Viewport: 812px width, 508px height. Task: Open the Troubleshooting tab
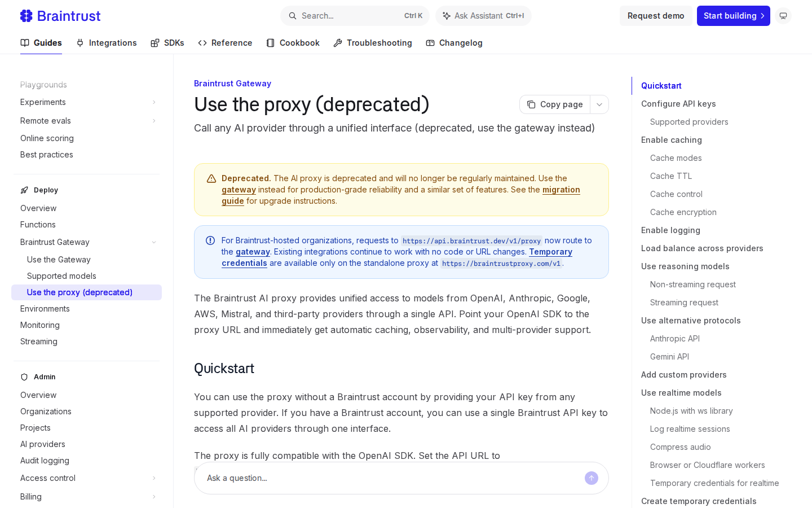[x=373, y=43]
